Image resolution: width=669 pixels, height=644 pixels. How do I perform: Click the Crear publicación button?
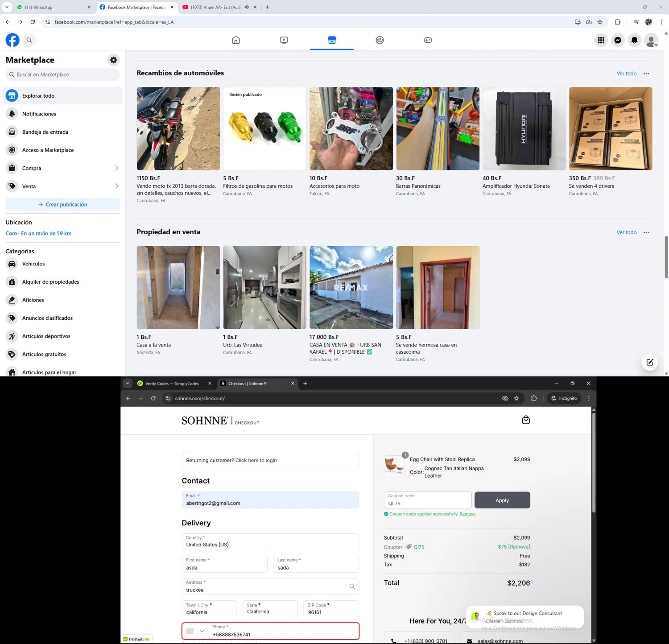tap(63, 204)
